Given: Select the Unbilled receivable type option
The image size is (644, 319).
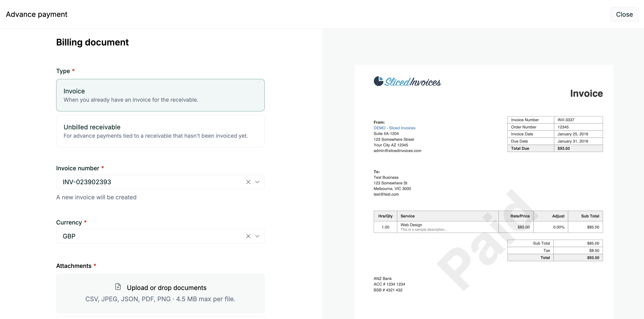Looking at the screenshot, I should [x=160, y=131].
